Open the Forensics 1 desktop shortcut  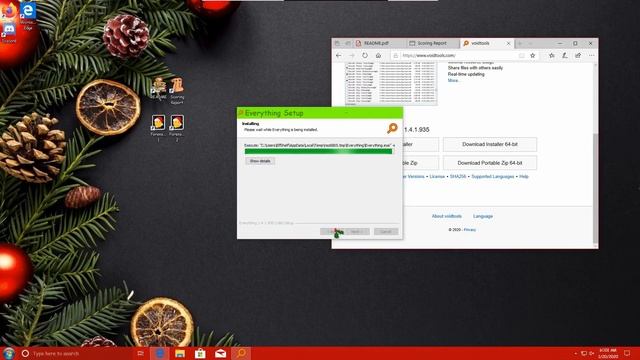click(x=158, y=128)
